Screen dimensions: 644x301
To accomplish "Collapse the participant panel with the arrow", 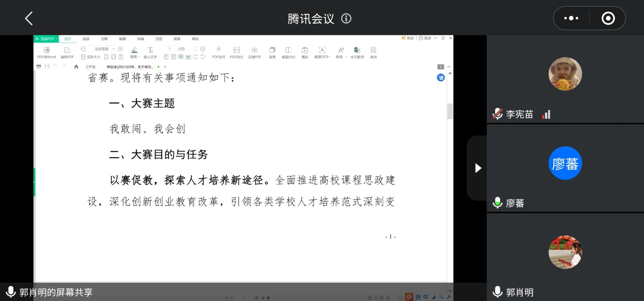I will pyautogui.click(x=478, y=168).
